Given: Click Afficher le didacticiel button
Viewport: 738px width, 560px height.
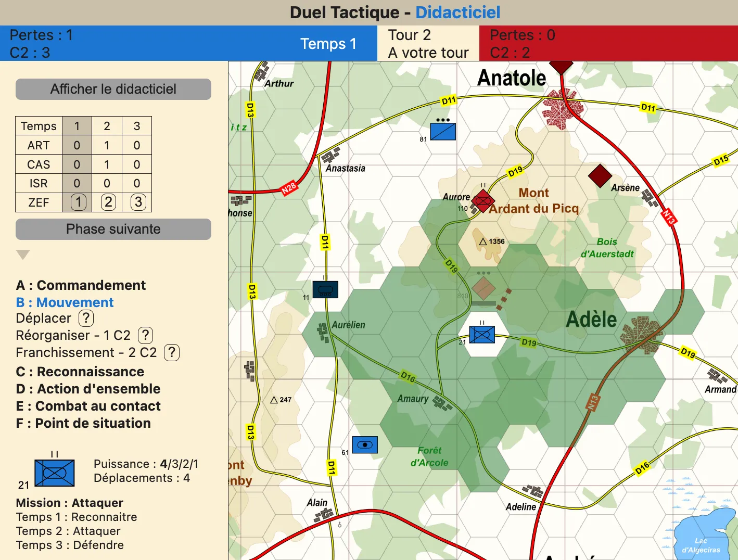Looking at the screenshot, I should point(113,89).
